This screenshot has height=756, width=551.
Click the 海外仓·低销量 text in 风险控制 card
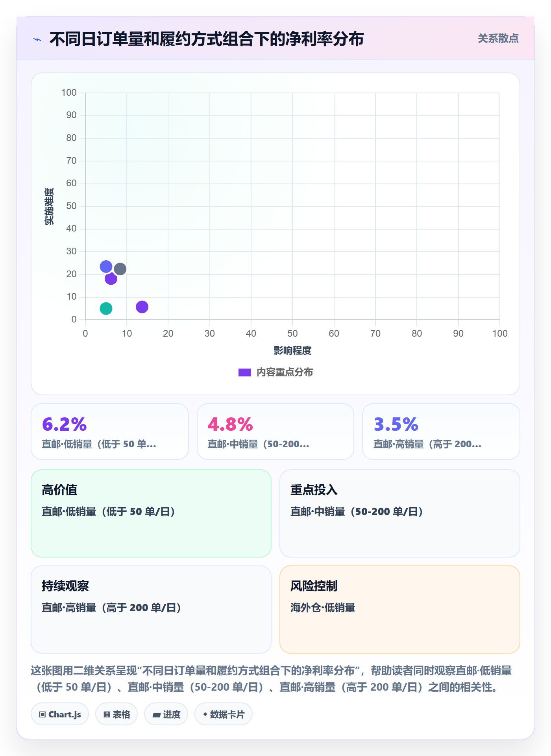(323, 608)
